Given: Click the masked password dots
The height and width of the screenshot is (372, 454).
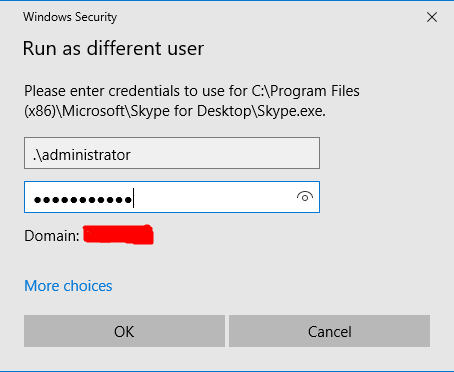Looking at the screenshot, I should (83, 200).
